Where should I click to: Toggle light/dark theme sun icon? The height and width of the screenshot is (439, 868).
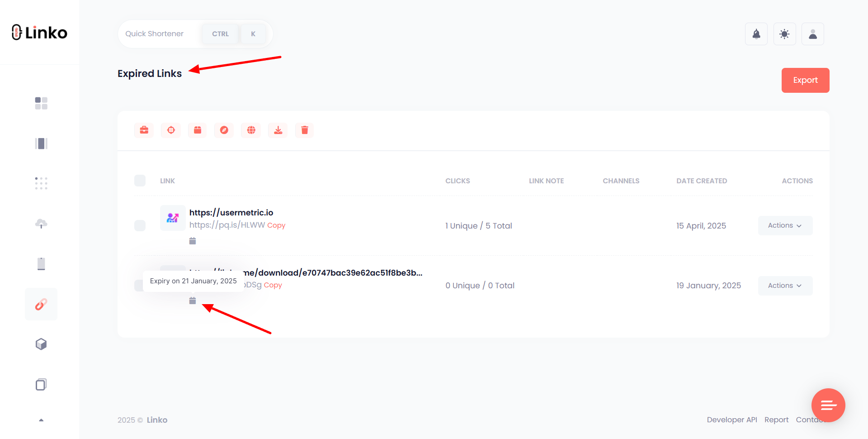(785, 34)
